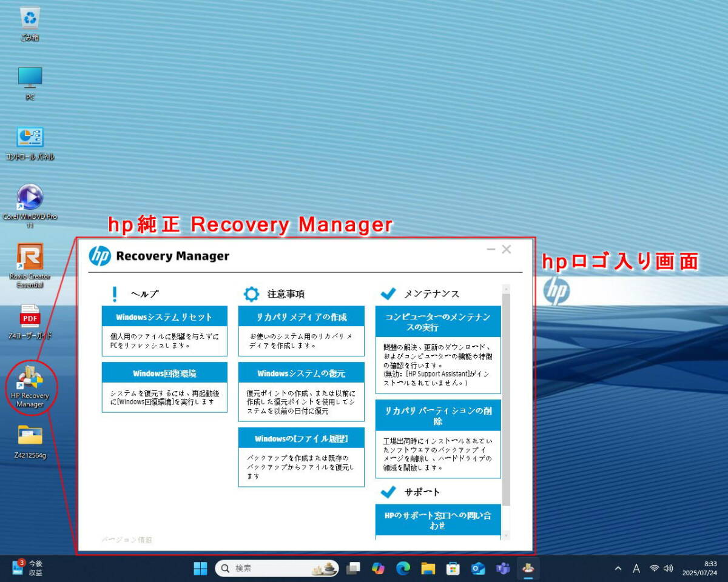Open the Wi-Fi network tray icon

[x=654, y=568]
